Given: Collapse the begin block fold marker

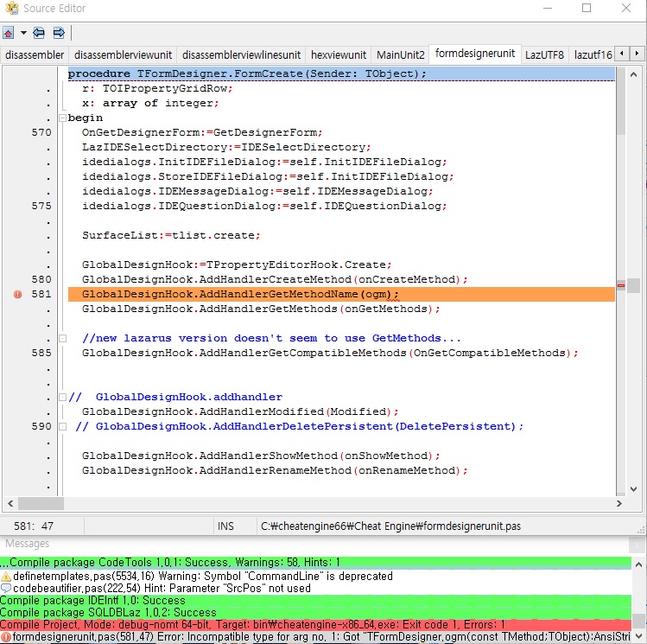Looking at the screenshot, I should pyautogui.click(x=62, y=118).
